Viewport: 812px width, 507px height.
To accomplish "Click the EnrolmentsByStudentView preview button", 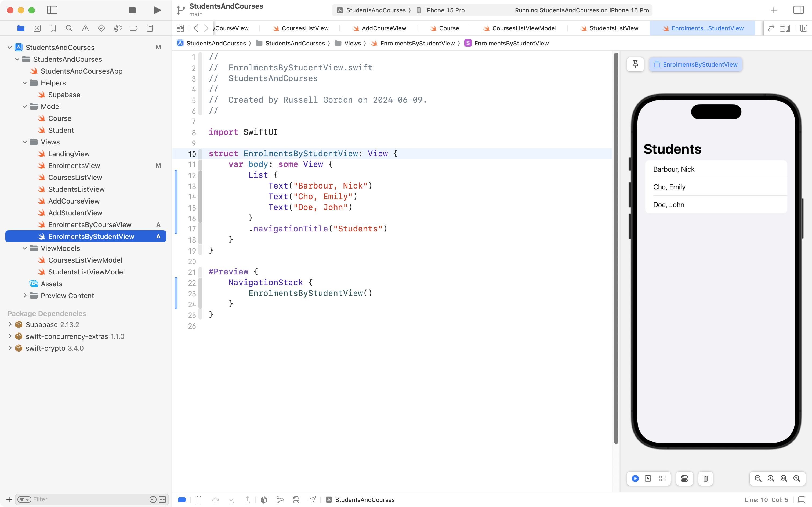I will [696, 64].
